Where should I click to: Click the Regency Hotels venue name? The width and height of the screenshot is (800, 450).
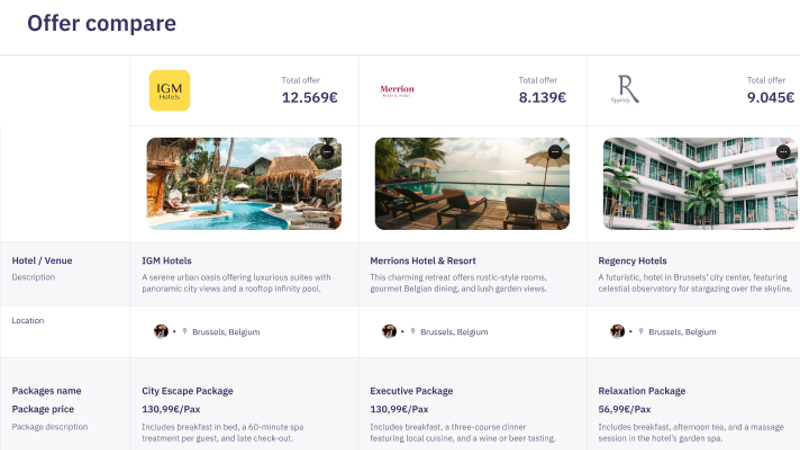coord(632,261)
